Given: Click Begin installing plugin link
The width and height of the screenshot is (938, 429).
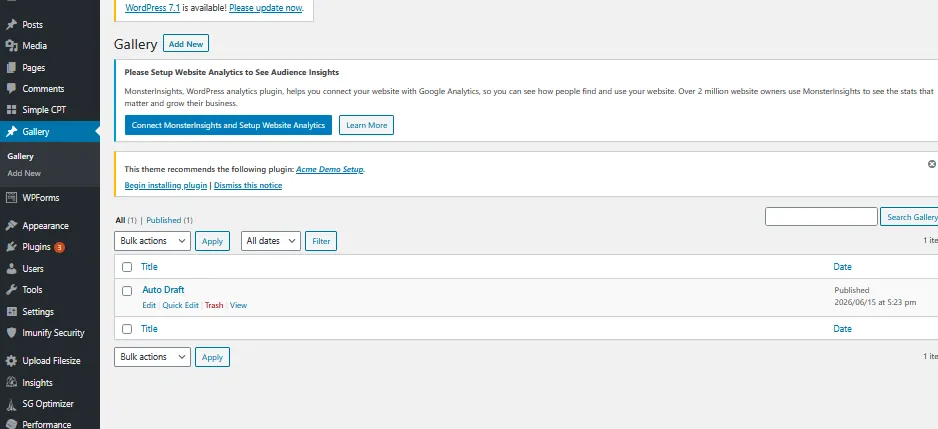Looking at the screenshot, I should (166, 185).
